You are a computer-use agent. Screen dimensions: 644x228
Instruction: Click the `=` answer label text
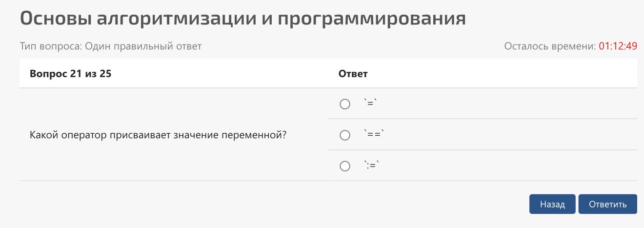point(371,104)
